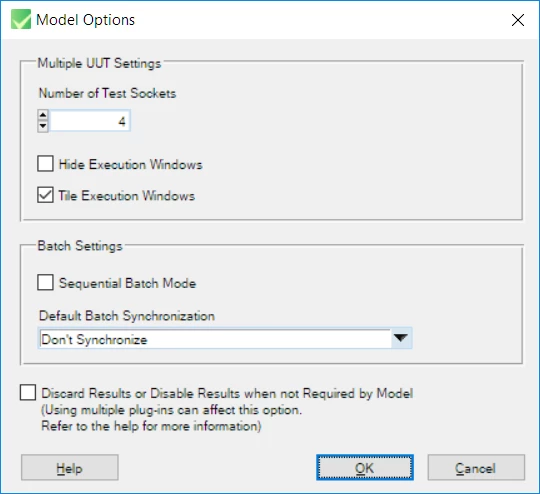Confirm settings with the OK button
540x494 pixels.
(365, 467)
